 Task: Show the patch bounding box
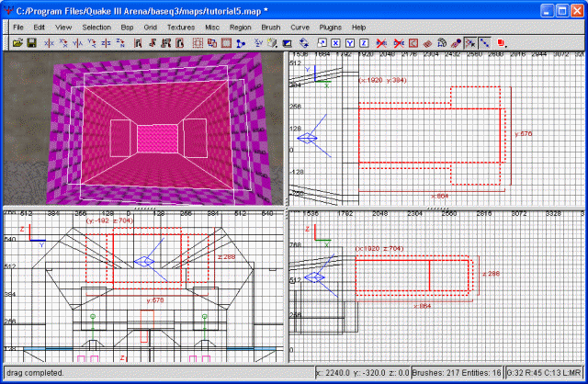pos(413,43)
